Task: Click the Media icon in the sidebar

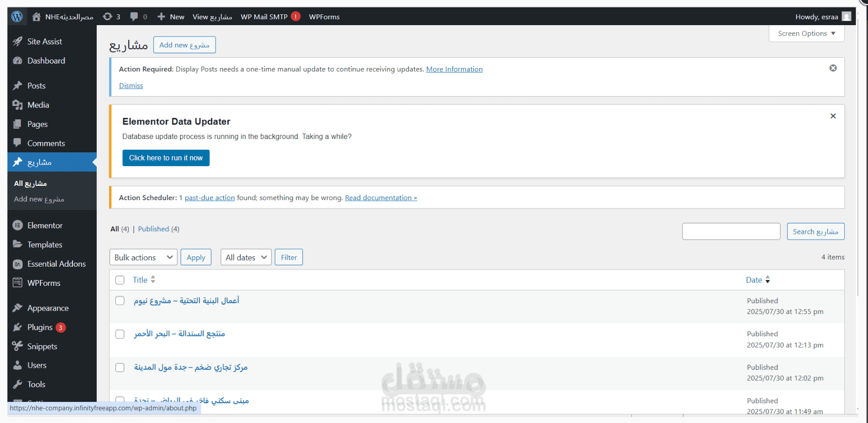Action: coord(18,105)
